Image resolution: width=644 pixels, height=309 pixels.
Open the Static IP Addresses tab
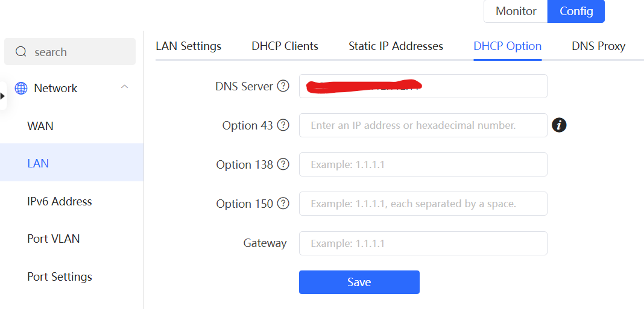pos(396,46)
